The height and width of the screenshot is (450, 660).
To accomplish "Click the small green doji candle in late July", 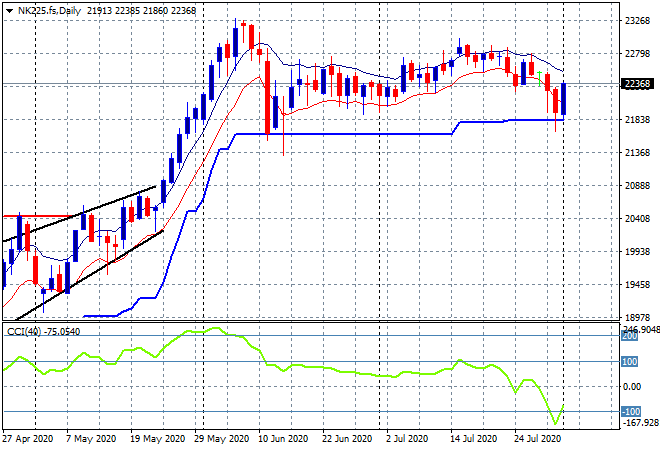I will click(x=540, y=79).
